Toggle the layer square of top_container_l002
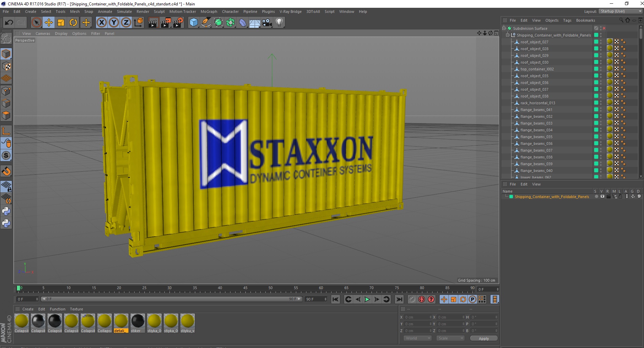This screenshot has width=644, height=348. 596,69
